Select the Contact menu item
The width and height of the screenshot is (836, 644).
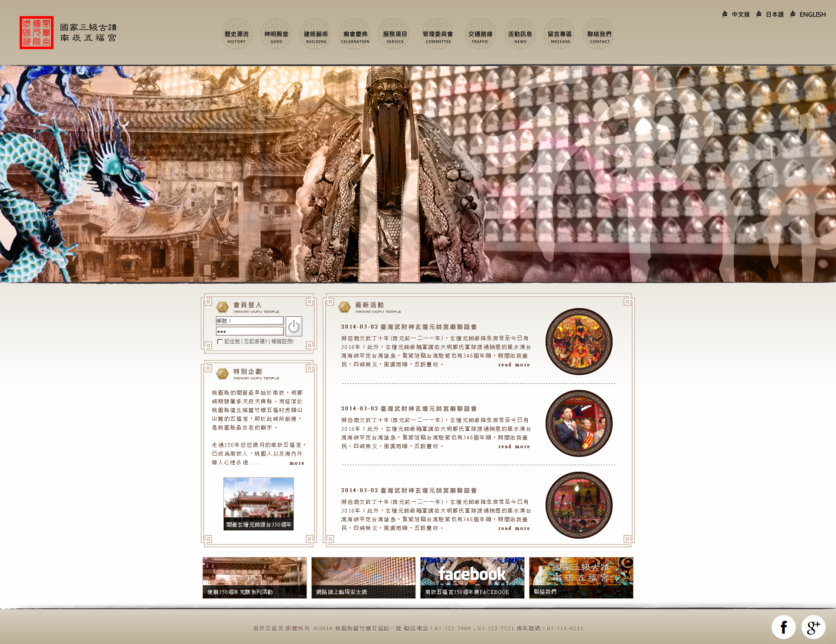point(599,34)
